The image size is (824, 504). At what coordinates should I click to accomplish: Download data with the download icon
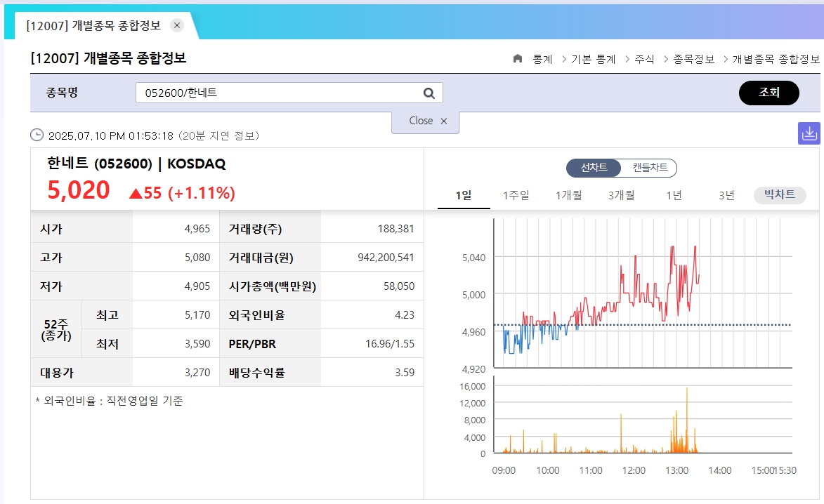(x=809, y=133)
